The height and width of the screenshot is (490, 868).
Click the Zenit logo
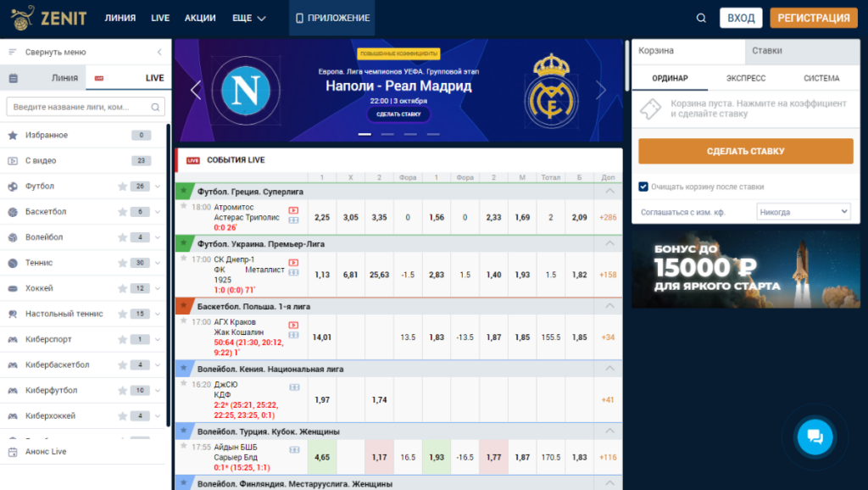48,18
